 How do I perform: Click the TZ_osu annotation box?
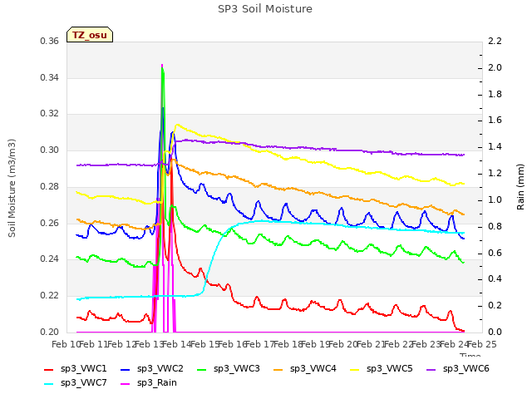click(90, 35)
